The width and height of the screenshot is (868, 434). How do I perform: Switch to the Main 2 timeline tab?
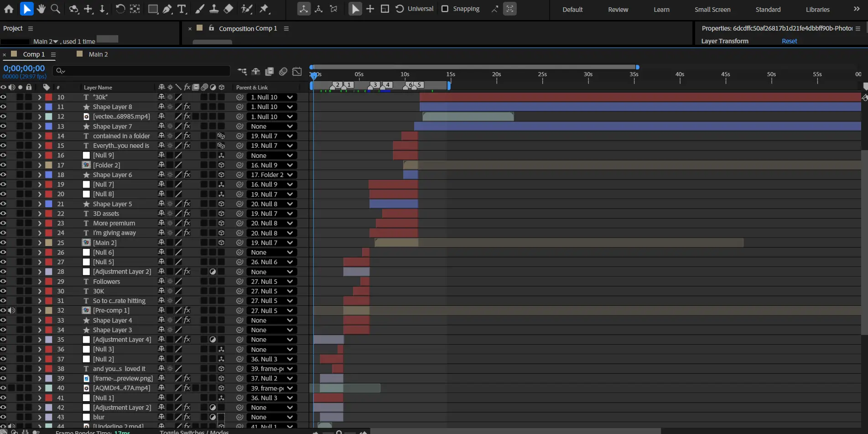tap(98, 54)
